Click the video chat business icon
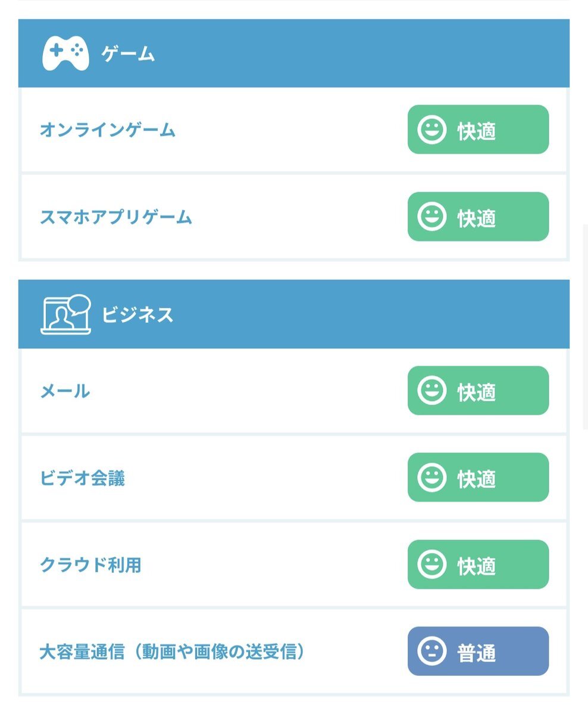 point(65,315)
